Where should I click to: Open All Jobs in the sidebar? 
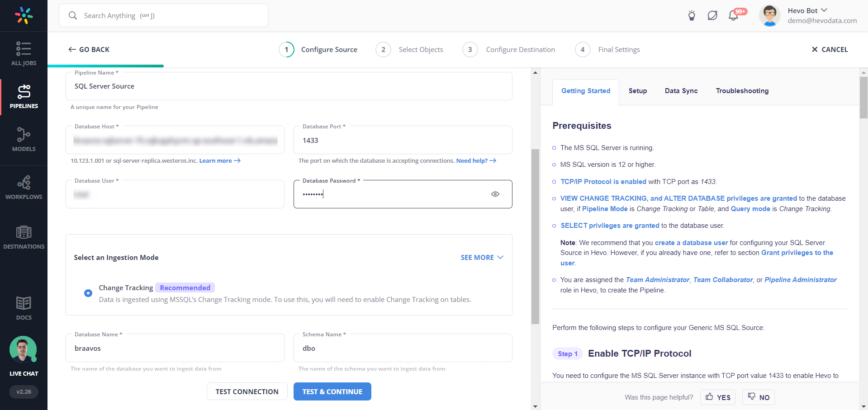pyautogui.click(x=24, y=54)
